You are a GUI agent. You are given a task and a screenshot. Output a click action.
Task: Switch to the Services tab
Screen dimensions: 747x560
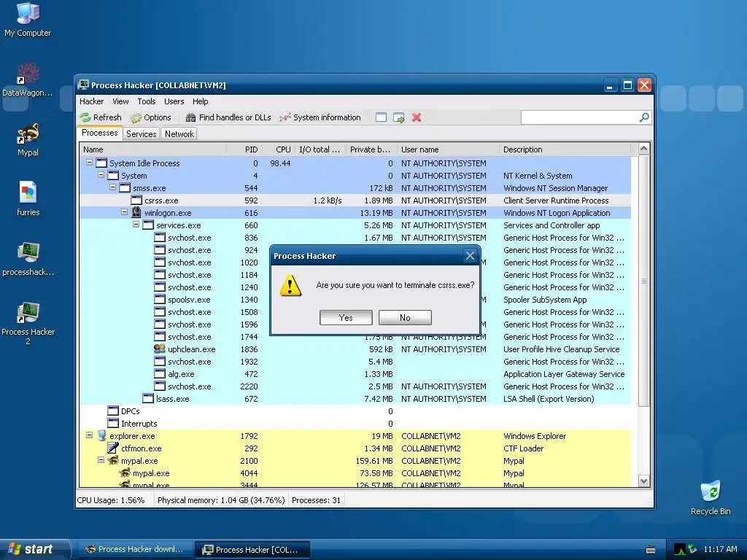click(x=141, y=134)
